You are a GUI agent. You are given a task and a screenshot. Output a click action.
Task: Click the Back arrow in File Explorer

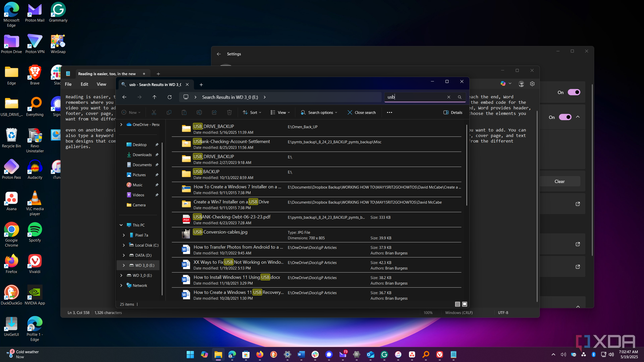(124, 97)
